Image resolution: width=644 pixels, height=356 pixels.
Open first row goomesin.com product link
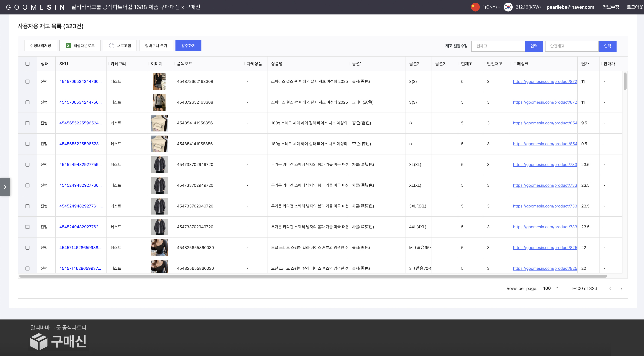click(x=545, y=81)
